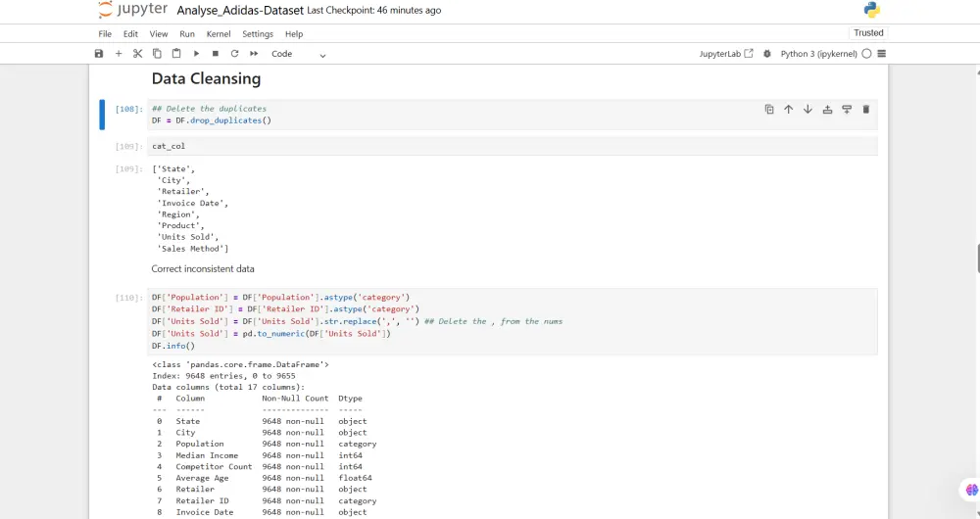Click the Trusted notebook button

[x=868, y=33]
